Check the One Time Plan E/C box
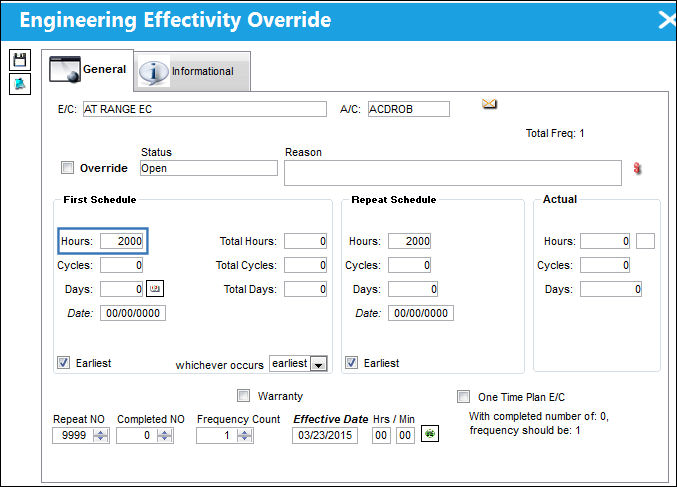 [463, 396]
